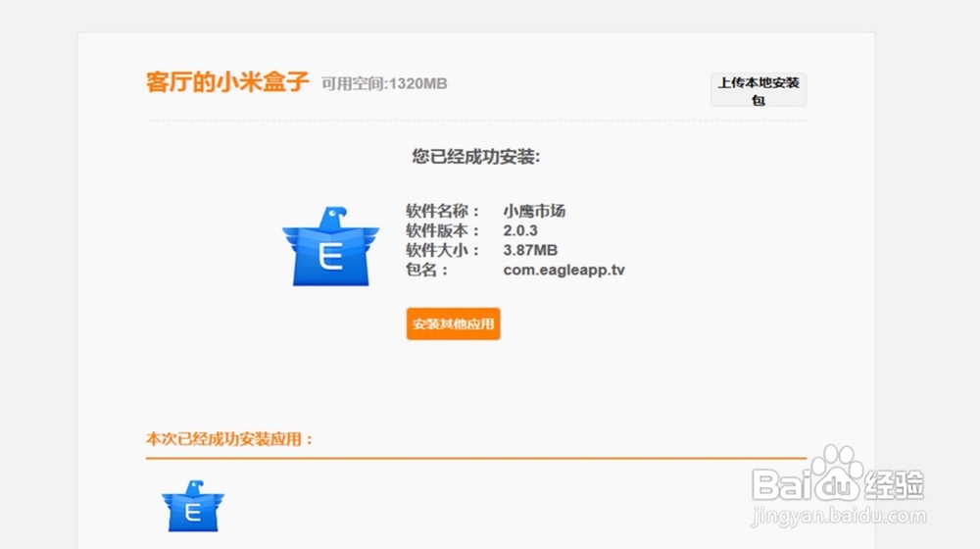This screenshot has height=549, width=980.
Task: Select the package name com.eagleapp.tv
Action: click(x=563, y=271)
